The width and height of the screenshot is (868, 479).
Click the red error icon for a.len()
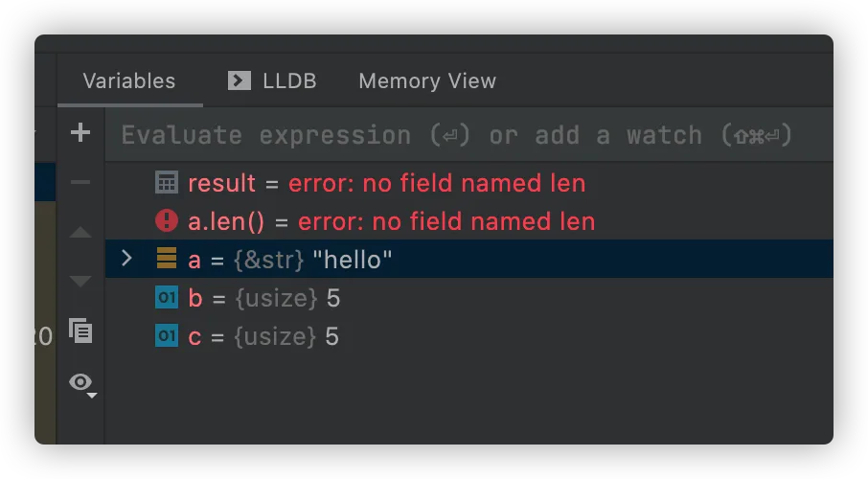167,221
